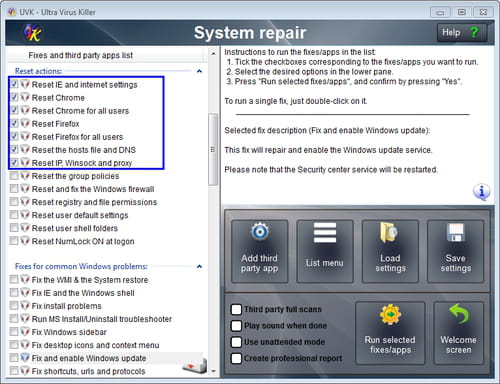This screenshot has height=384, width=500.
Task: Open the List menu icon button
Action: [x=325, y=233]
